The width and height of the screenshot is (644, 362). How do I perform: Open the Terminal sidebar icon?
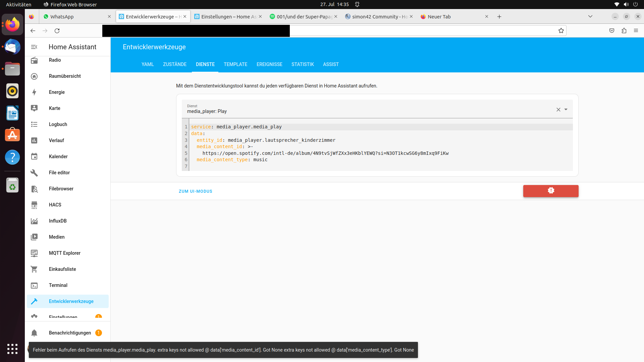click(x=34, y=285)
